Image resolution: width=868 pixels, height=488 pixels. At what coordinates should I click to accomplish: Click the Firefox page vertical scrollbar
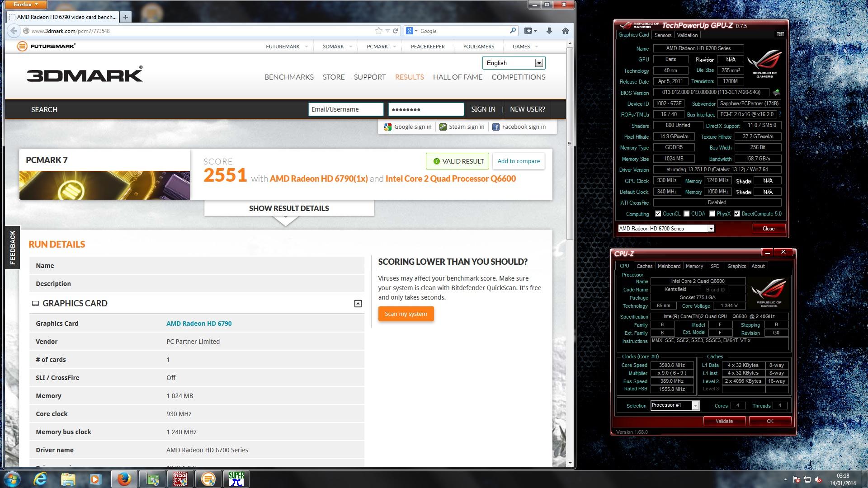tap(570, 144)
